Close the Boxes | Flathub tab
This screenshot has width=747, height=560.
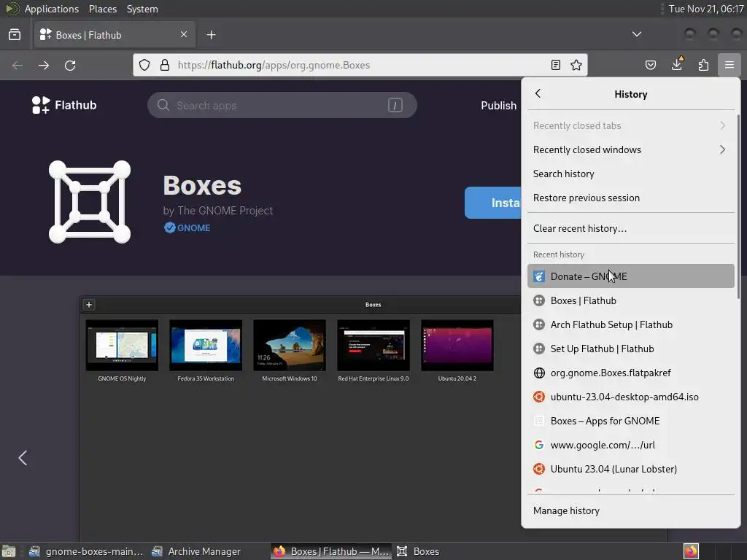184,34
